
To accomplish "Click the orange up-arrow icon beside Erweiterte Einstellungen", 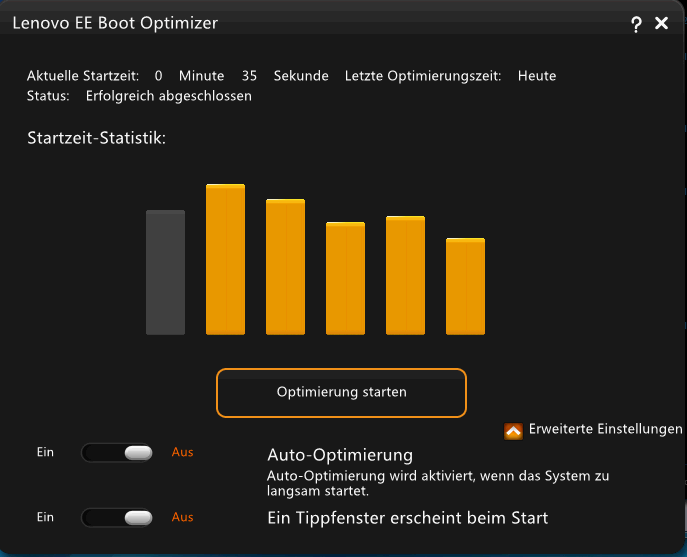I will 513,431.
